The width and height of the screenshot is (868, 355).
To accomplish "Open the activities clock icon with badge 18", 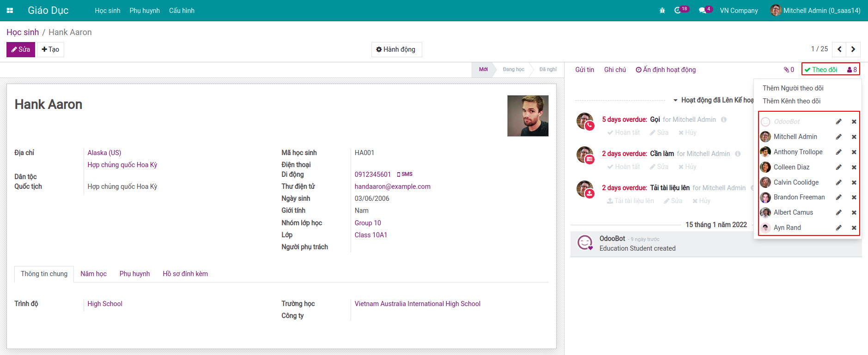I will (678, 10).
